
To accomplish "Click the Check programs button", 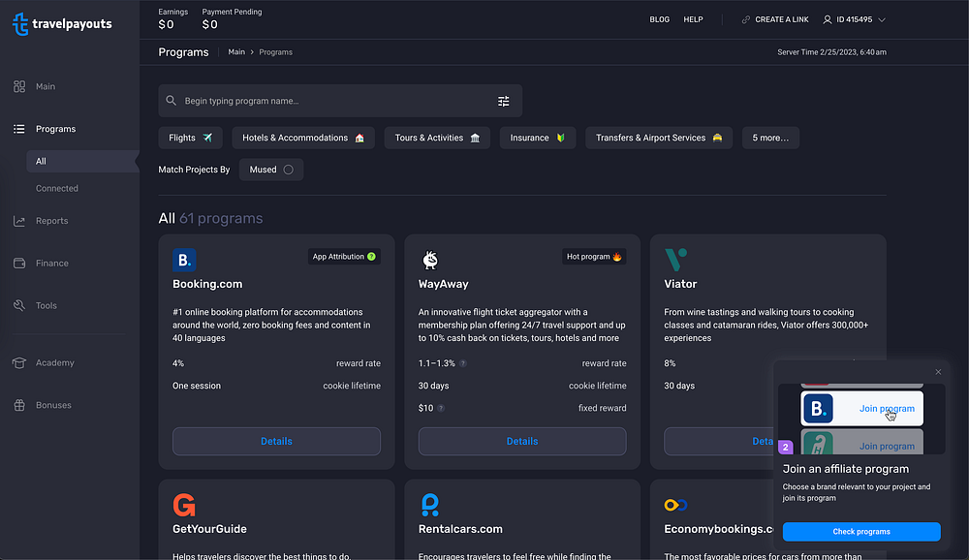I will [861, 532].
